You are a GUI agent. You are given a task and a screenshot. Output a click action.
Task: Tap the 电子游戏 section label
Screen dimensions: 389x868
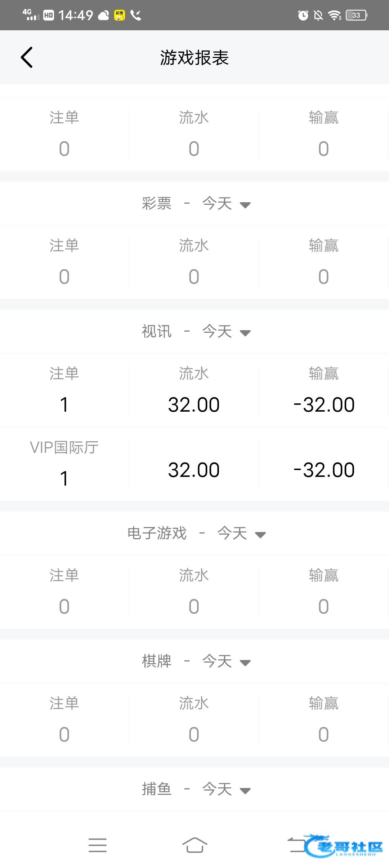pyautogui.click(x=157, y=533)
